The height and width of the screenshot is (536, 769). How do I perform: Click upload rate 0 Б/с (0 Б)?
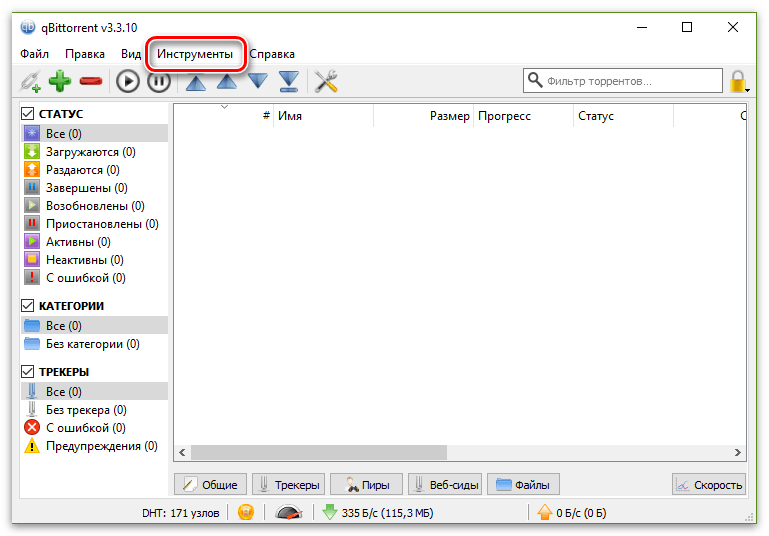pos(581,513)
